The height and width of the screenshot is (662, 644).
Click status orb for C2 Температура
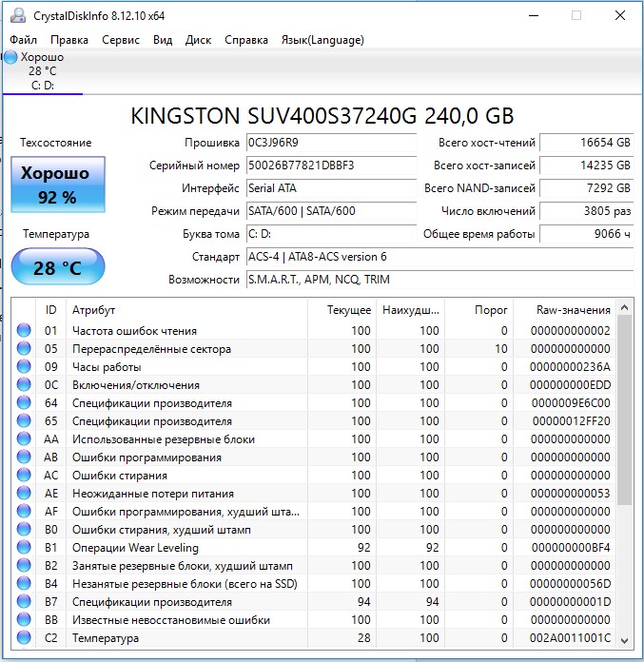(24, 637)
